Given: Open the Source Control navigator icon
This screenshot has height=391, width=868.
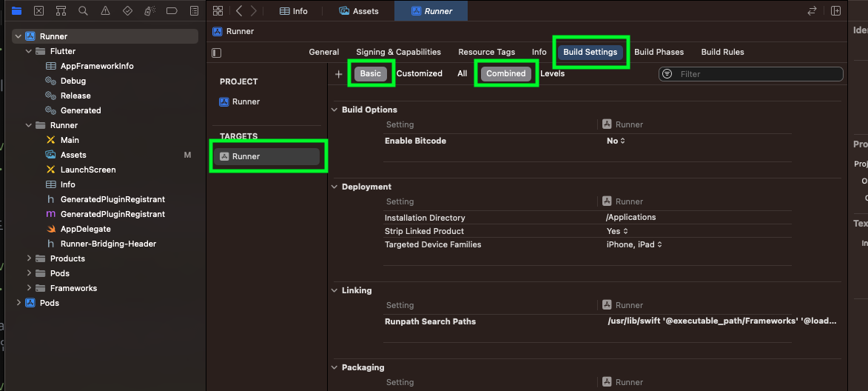Looking at the screenshot, I should point(38,10).
